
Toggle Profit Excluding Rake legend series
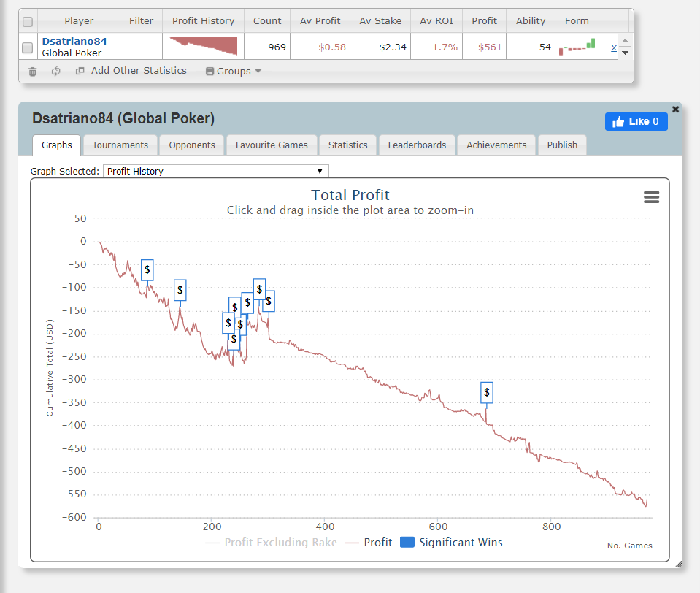click(271, 543)
